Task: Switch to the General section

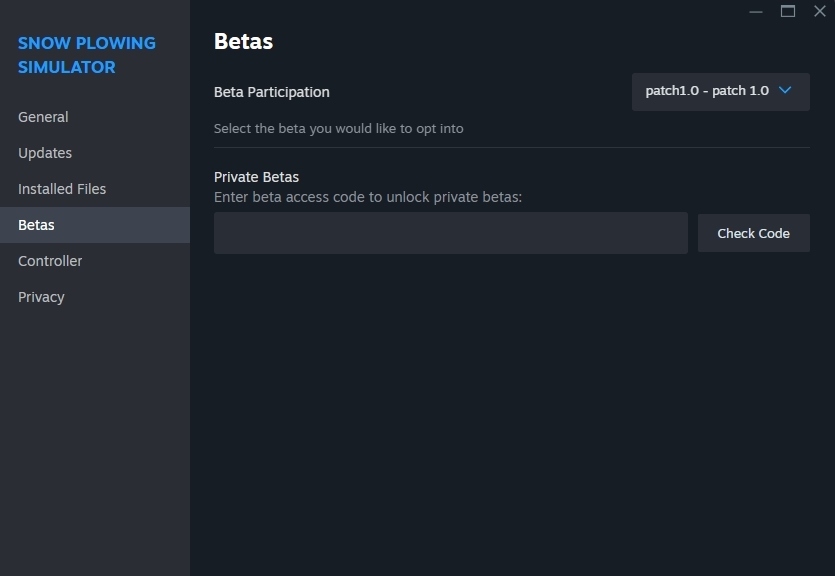Action: (x=43, y=117)
